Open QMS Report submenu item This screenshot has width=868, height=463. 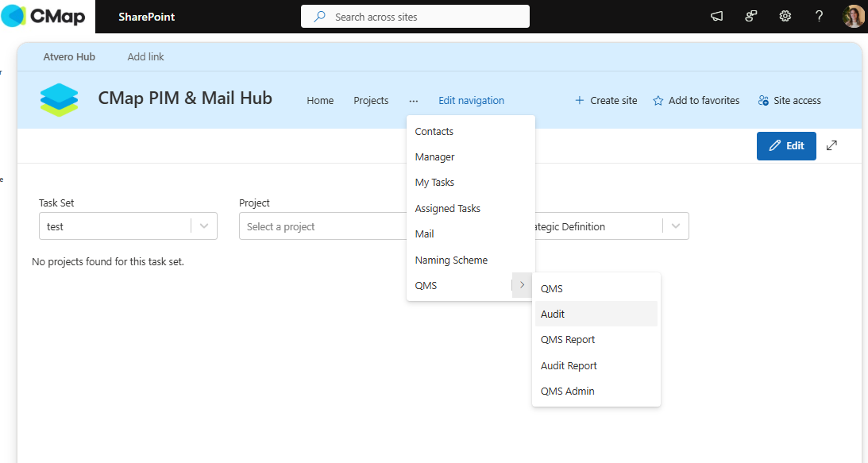(567, 339)
